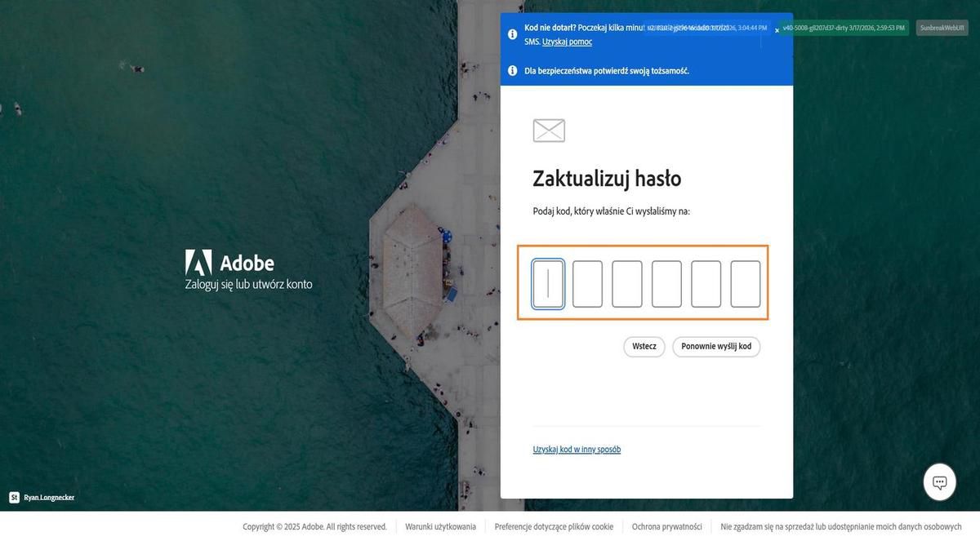Dismiss the SMS notification with the x

point(777,29)
